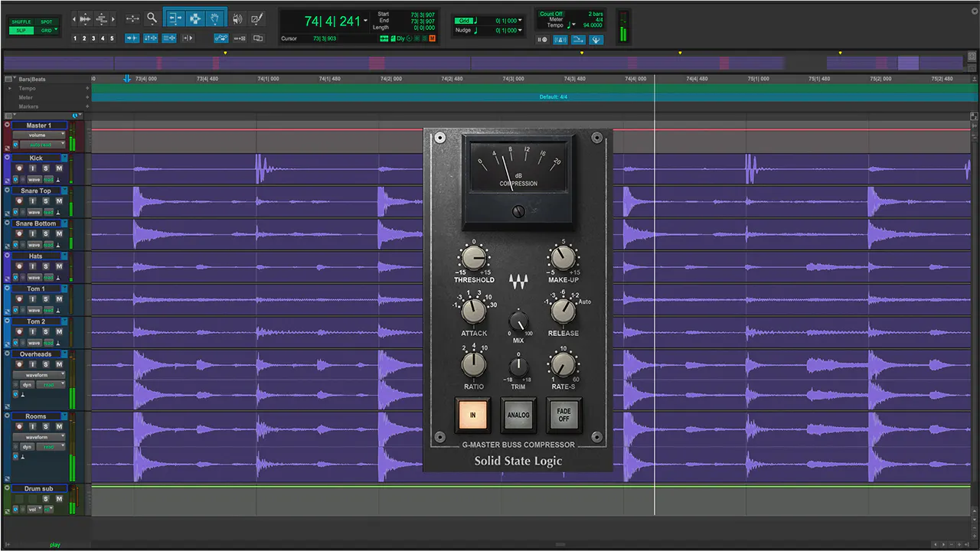Click the Wait for Note pause icon
The width and height of the screenshot is (980, 551).
[x=542, y=40]
